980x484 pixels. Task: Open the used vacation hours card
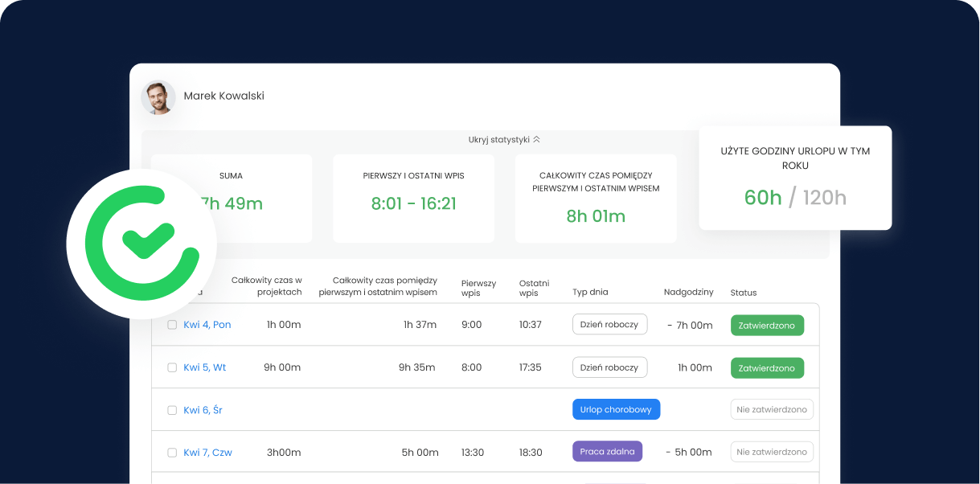(795, 178)
